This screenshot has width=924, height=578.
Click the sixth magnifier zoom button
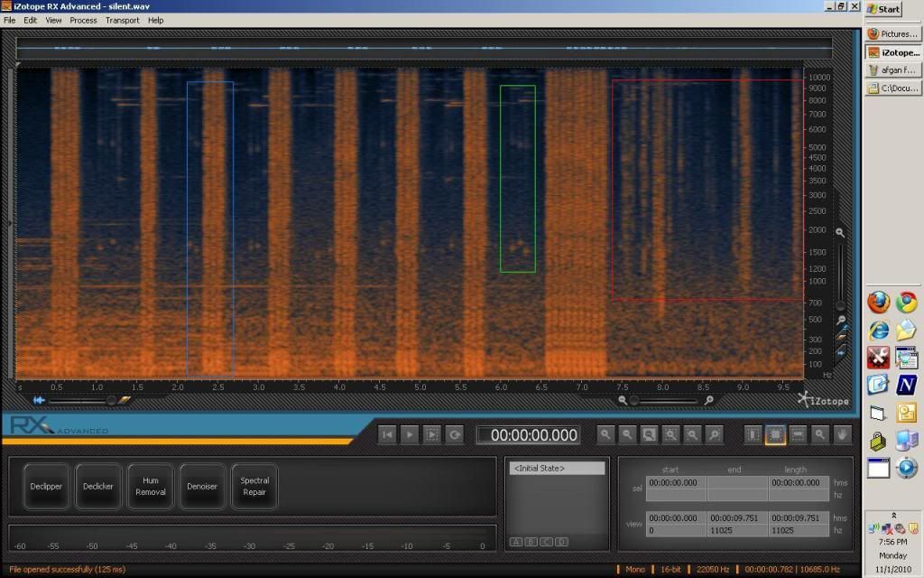715,434
